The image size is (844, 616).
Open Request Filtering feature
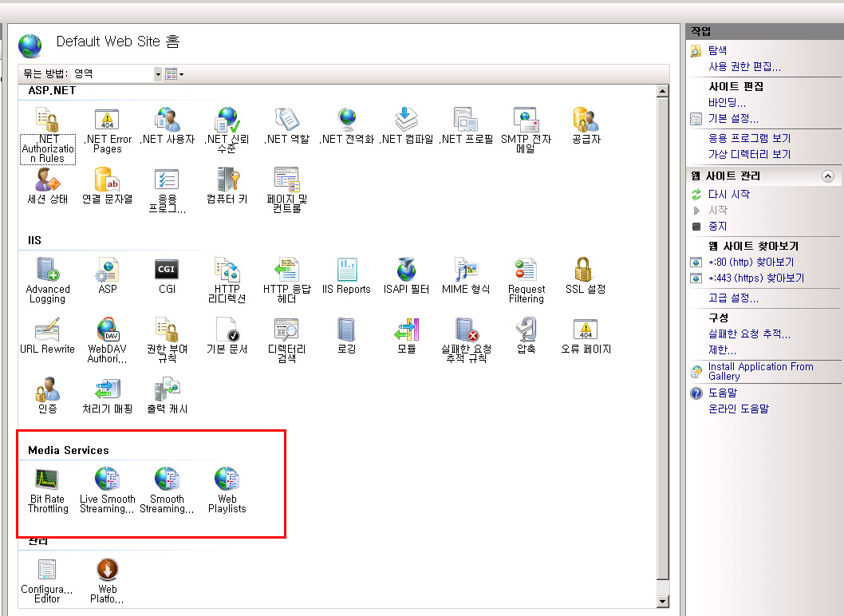click(526, 281)
